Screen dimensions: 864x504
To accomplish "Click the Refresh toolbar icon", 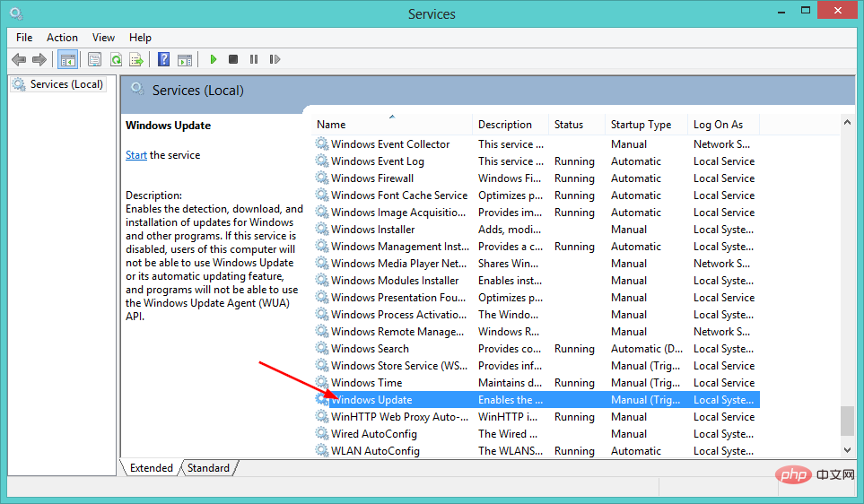I will pyautogui.click(x=116, y=60).
